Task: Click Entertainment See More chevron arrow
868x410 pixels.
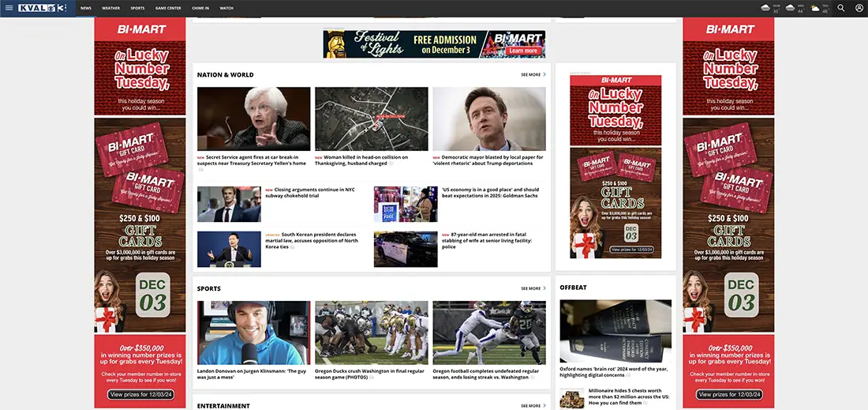Action: click(x=544, y=405)
